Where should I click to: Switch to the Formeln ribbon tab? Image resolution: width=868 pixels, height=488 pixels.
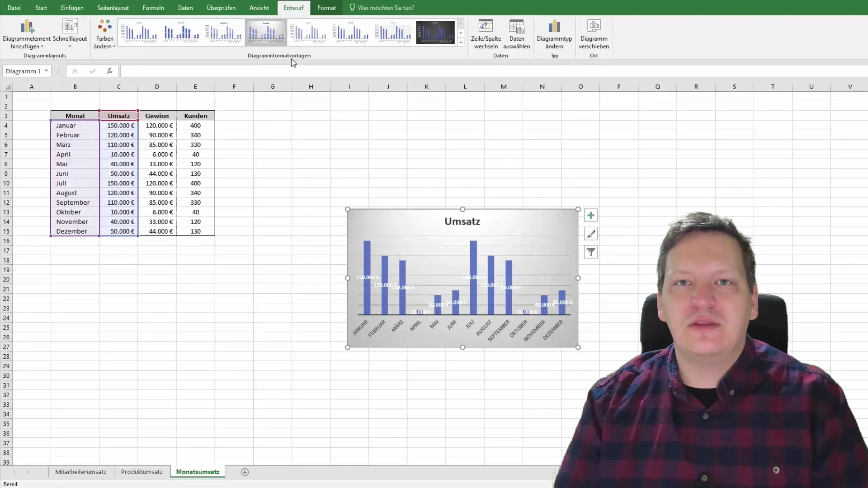pyautogui.click(x=153, y=8)
